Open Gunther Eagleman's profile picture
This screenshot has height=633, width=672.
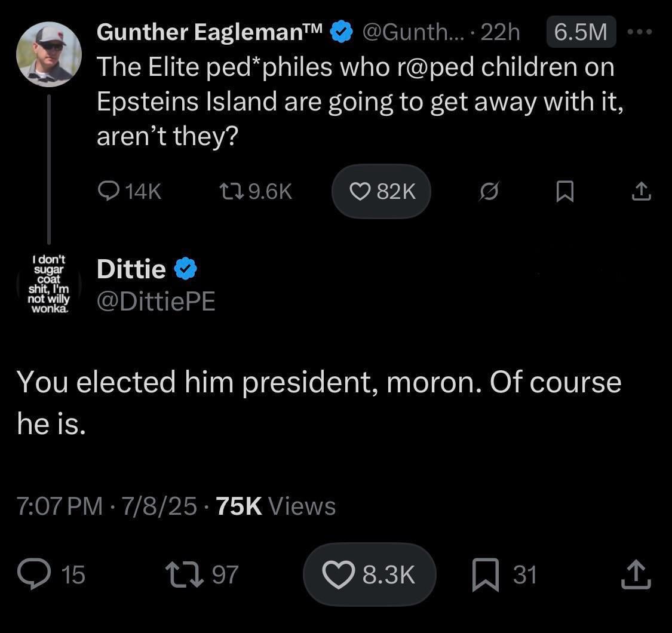coord(49,54)
